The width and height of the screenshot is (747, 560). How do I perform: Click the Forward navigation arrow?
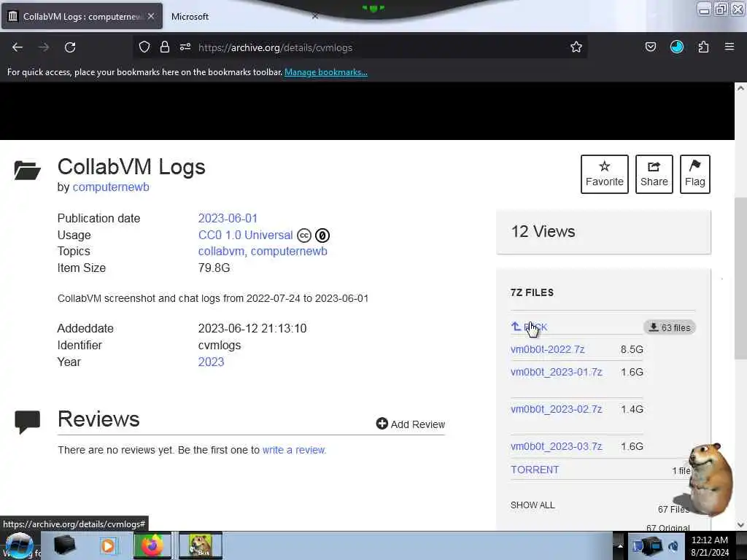(44, 47)
